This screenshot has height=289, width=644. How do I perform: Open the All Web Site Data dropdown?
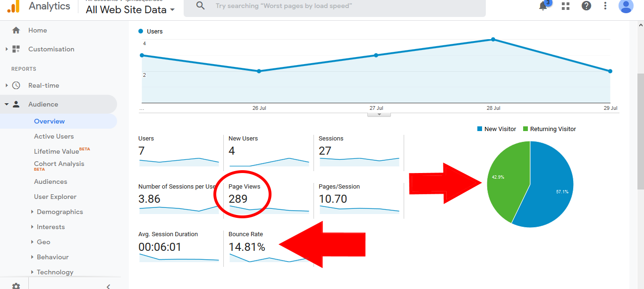130,9
